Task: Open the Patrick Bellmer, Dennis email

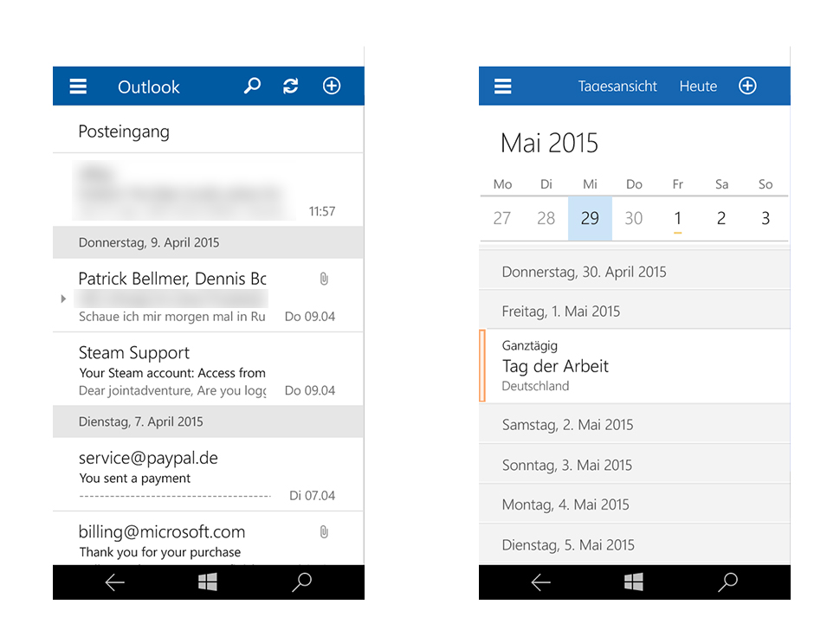Action: [x=209, y=295]
